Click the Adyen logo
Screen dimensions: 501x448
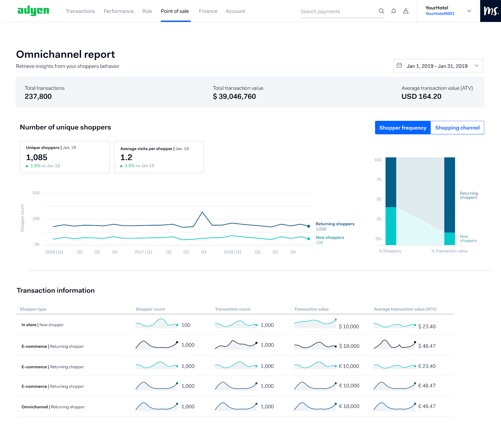tap(33, 11)
